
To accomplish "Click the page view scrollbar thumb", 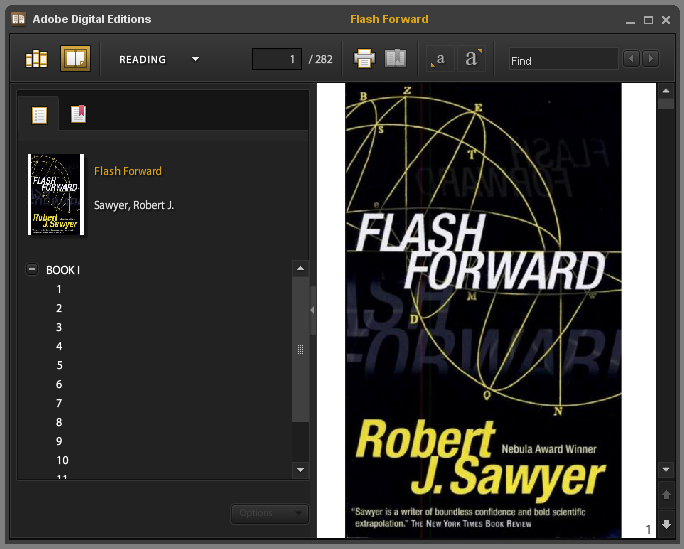I will (x=666, y=104).
